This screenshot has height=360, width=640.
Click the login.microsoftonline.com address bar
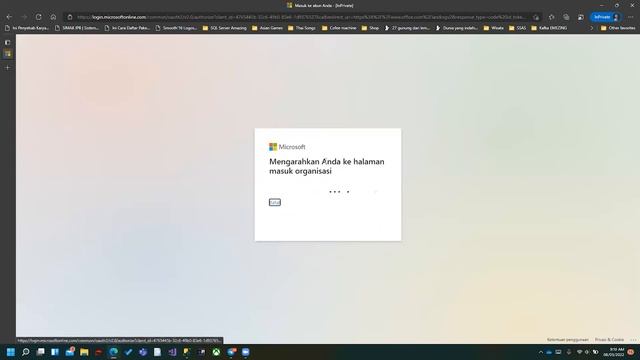point(302,17)
